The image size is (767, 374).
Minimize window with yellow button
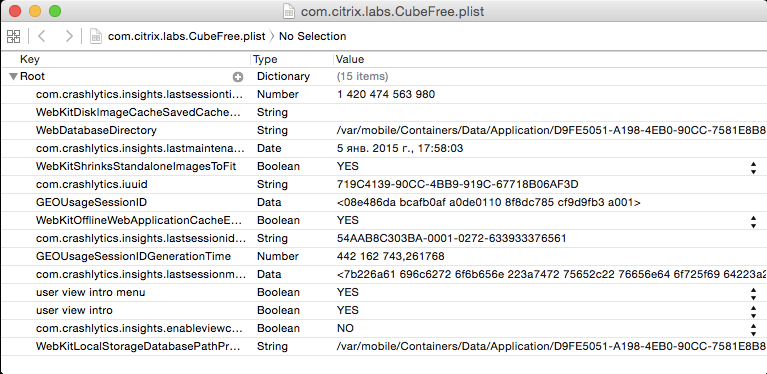(35, 11)
